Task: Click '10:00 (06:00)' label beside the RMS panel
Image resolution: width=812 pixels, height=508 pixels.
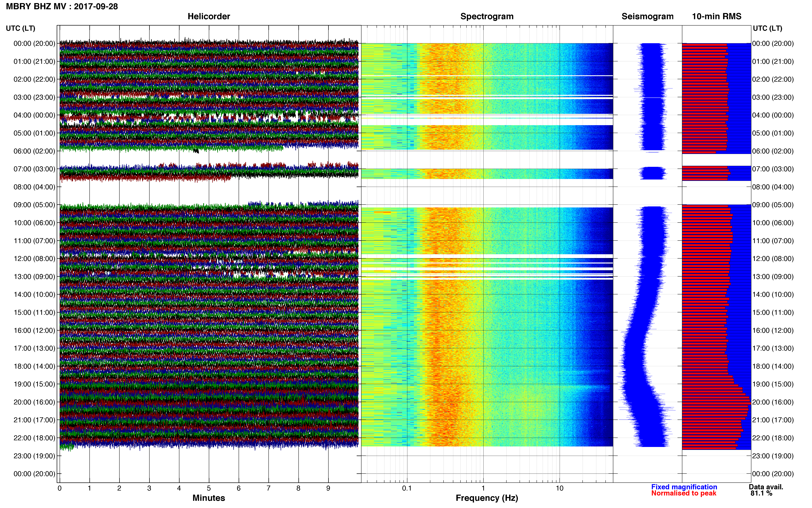Action: (x=773, y=223)
